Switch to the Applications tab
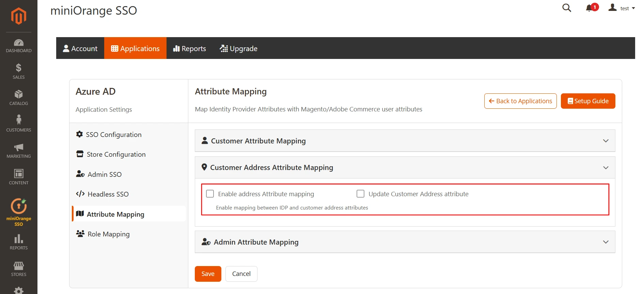Image resolution: width=644 pixels, height=294 pixels. pyautogui.click(x=135, y=48)
